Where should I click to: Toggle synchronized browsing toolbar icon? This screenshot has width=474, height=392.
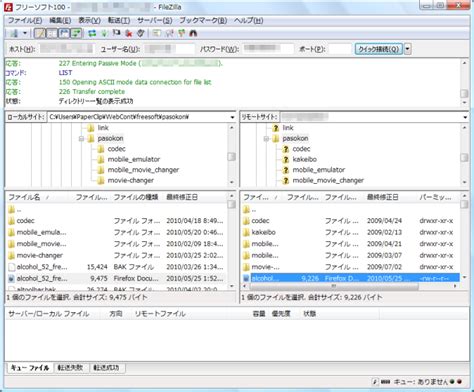[181, 33]
